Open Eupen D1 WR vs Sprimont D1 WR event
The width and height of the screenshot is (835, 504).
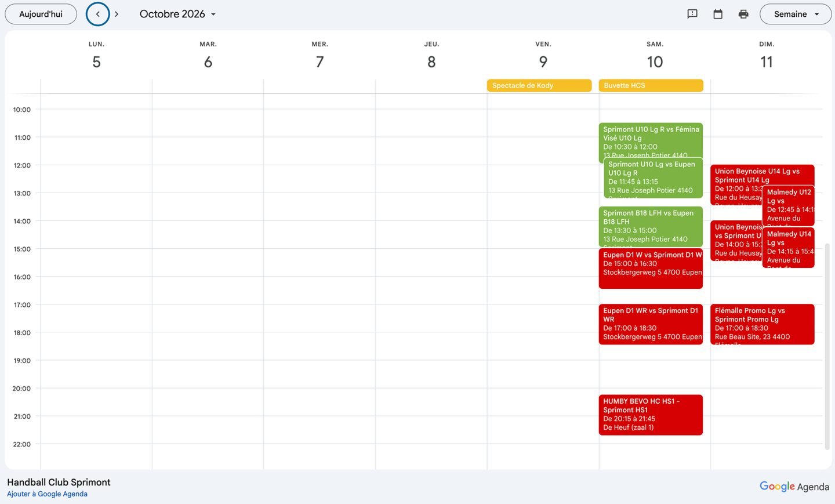(651, 324)
